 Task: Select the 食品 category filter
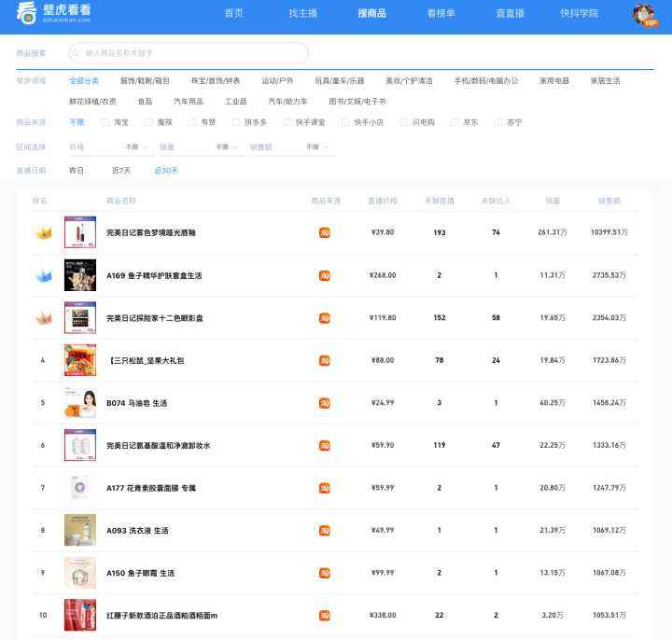[145, 102]
